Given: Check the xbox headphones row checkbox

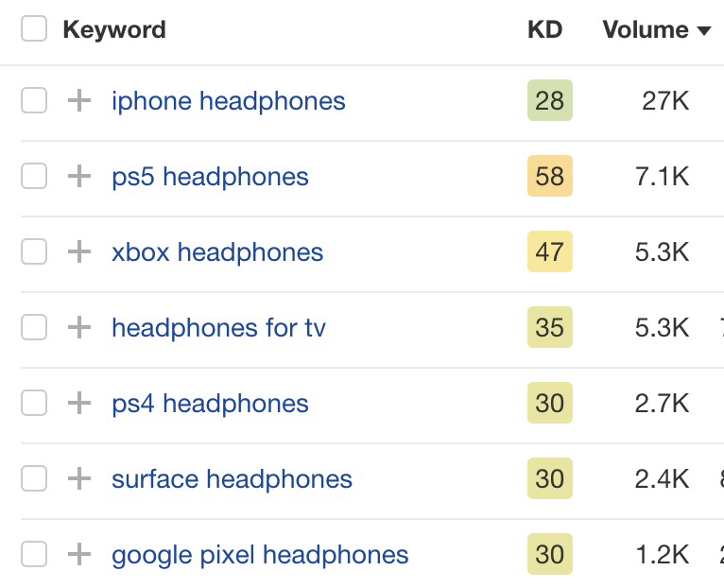Looking at the screenshot, I should 34,251.
